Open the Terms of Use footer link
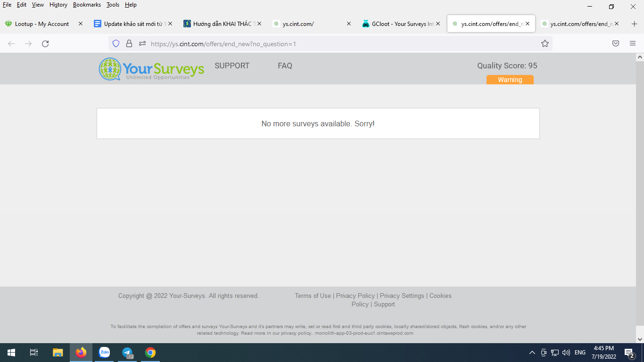This screenshot has height=362, width=644. pos(313,296)
